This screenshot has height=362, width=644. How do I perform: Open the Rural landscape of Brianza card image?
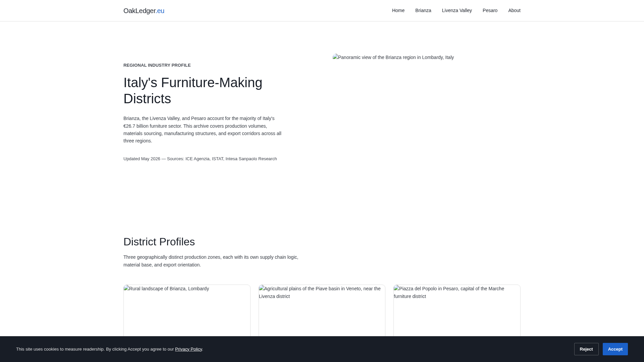pyautogui.click(x=187, y=310)
